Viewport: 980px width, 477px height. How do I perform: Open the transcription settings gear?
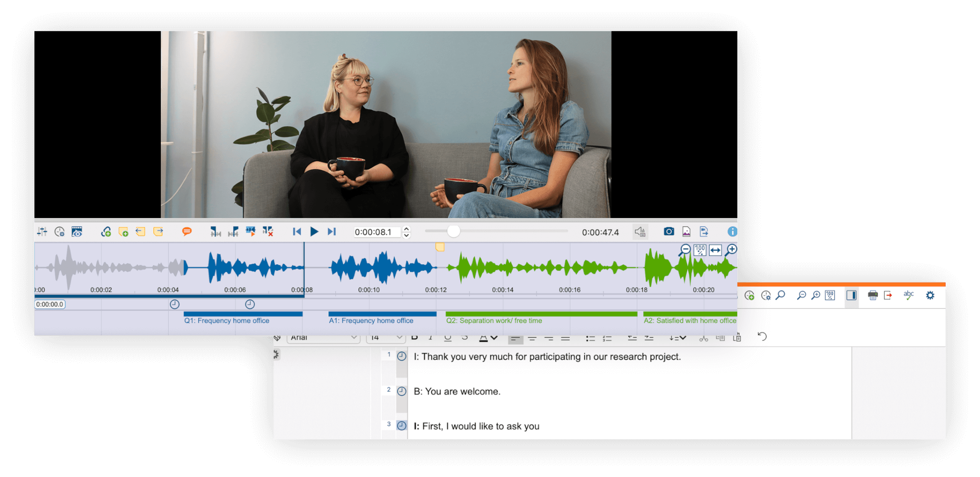(x=930, y=295)
